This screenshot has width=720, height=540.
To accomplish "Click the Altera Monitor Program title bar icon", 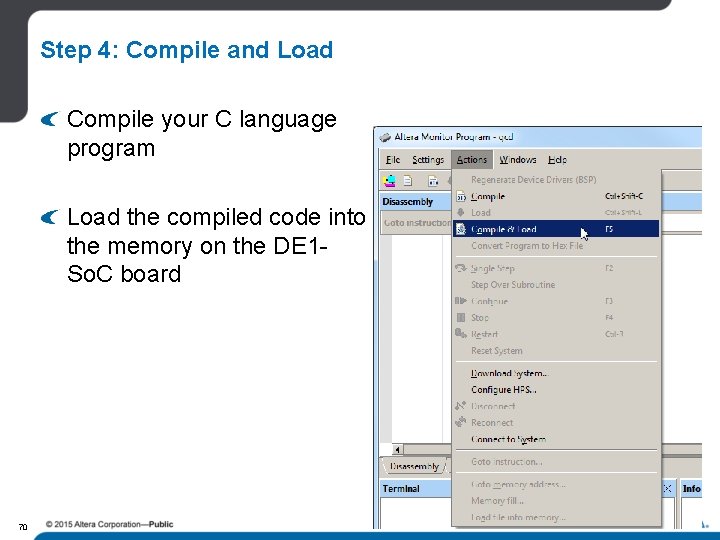I will pos(385,137).
